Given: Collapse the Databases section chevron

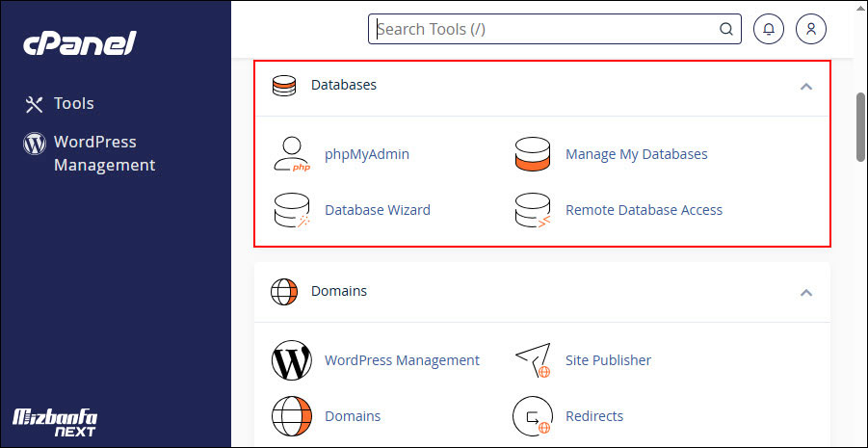Looking at the screenshot, I should [806, 87].
